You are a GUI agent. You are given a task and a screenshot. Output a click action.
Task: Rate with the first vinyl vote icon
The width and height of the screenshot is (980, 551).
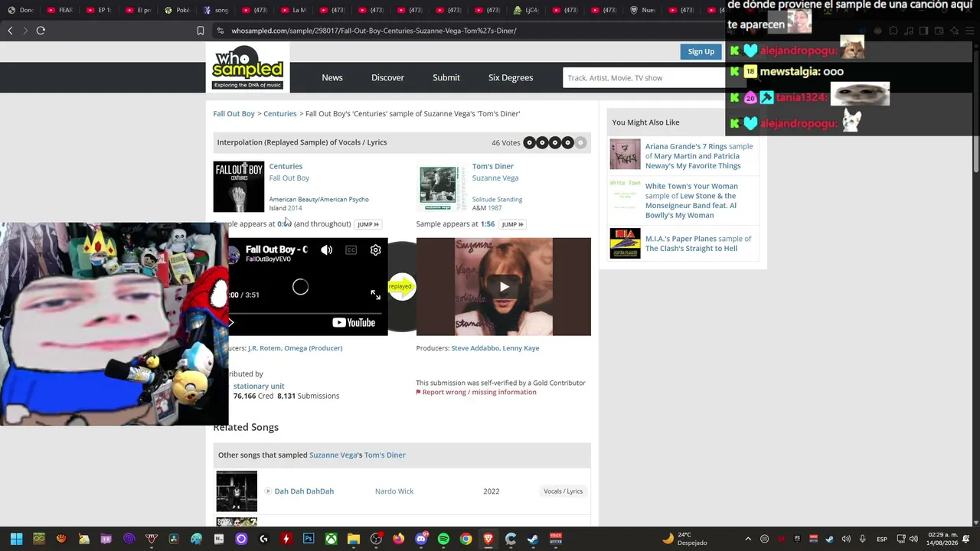[529, 142]
